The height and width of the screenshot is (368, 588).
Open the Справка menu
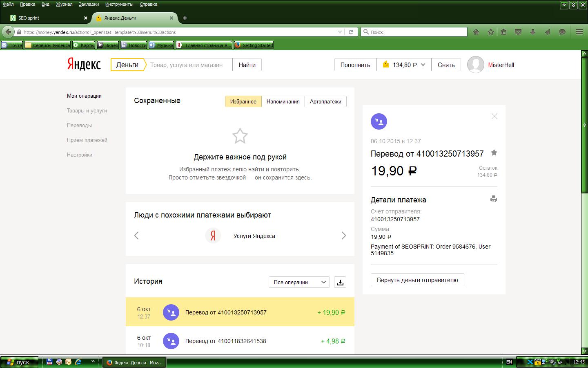(x=149, y=4)
